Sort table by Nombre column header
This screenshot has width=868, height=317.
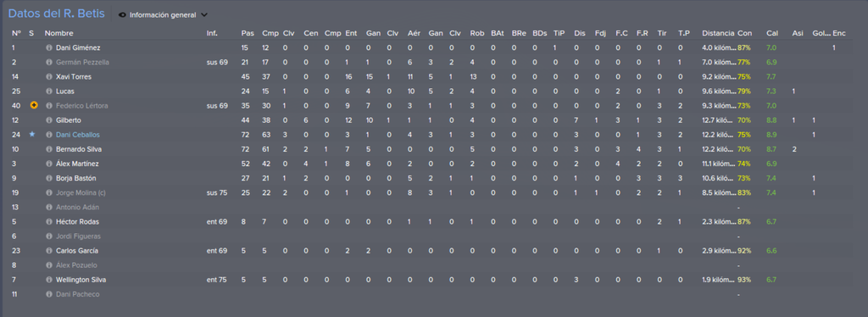tap(58, 33)
